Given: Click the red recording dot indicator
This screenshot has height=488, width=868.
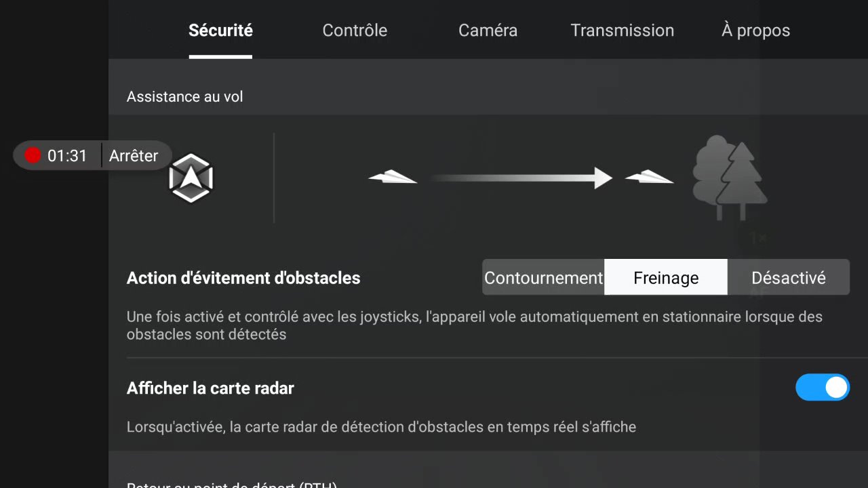Looking at the screenshot, I should point(33,156).
